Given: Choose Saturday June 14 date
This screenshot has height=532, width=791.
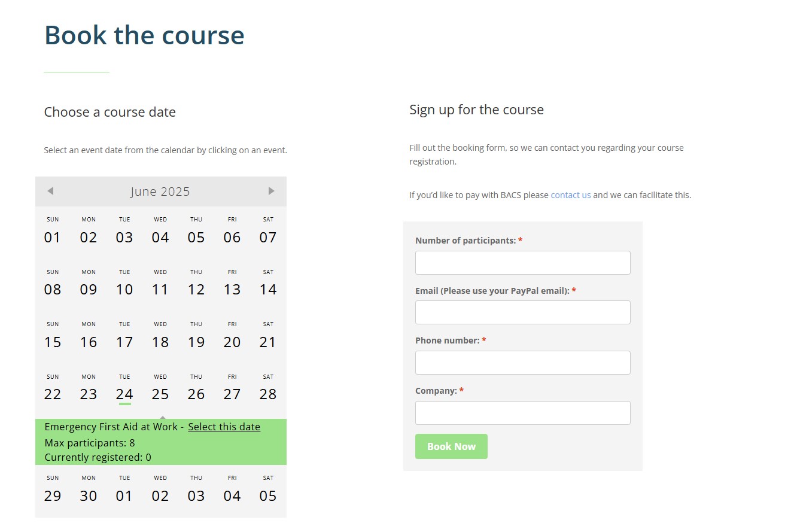Looking at the screenshot, I should tap(268, 290).
